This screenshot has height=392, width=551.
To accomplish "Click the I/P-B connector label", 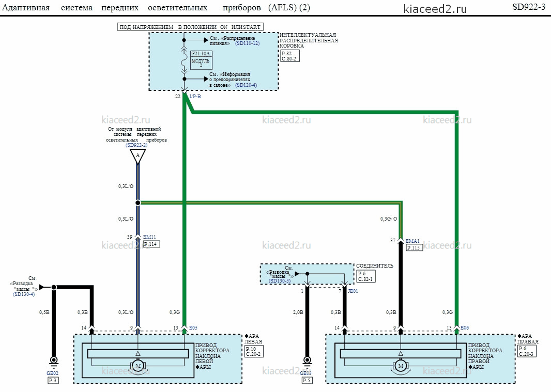I will pos(195,96).
